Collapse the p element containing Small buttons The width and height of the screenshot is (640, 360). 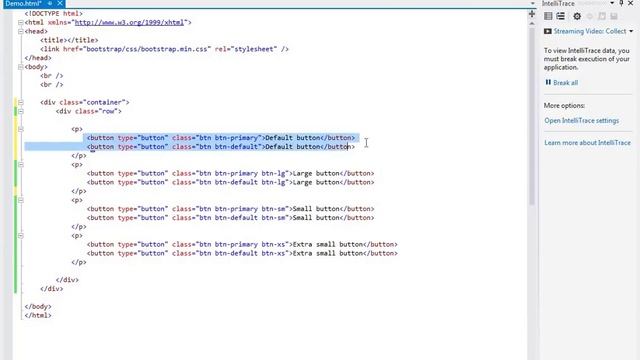tap(20, 200)
